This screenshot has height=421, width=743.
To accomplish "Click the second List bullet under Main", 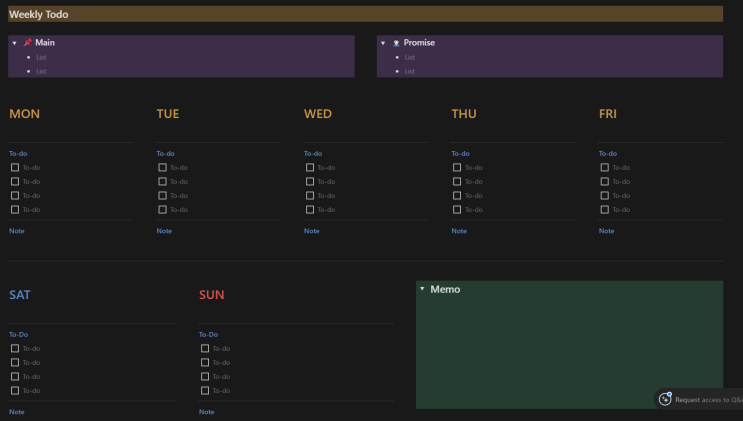I will click(41, 72).
